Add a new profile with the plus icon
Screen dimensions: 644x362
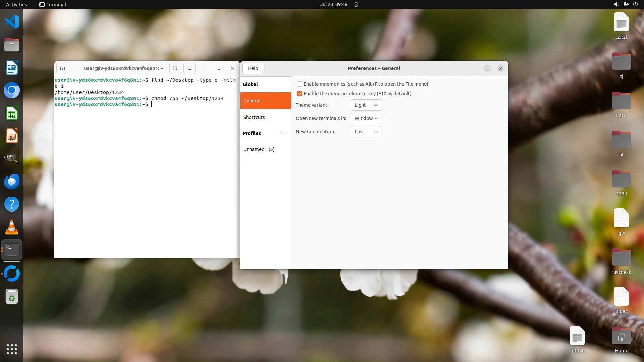283,133
